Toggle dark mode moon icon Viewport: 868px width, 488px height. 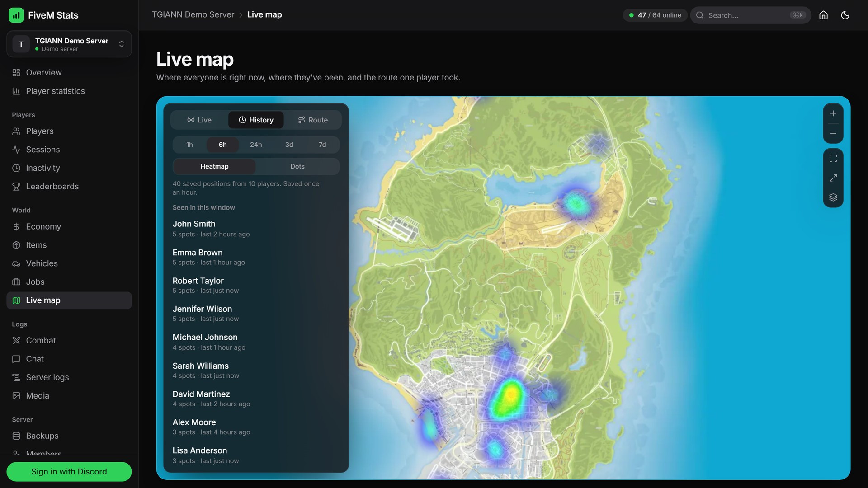click(845, 15)
